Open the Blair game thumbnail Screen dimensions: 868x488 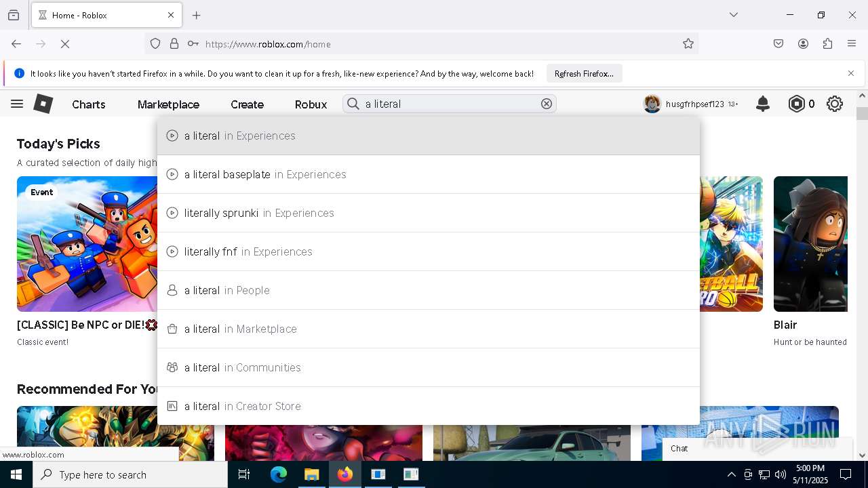click(x=810, y=244)
